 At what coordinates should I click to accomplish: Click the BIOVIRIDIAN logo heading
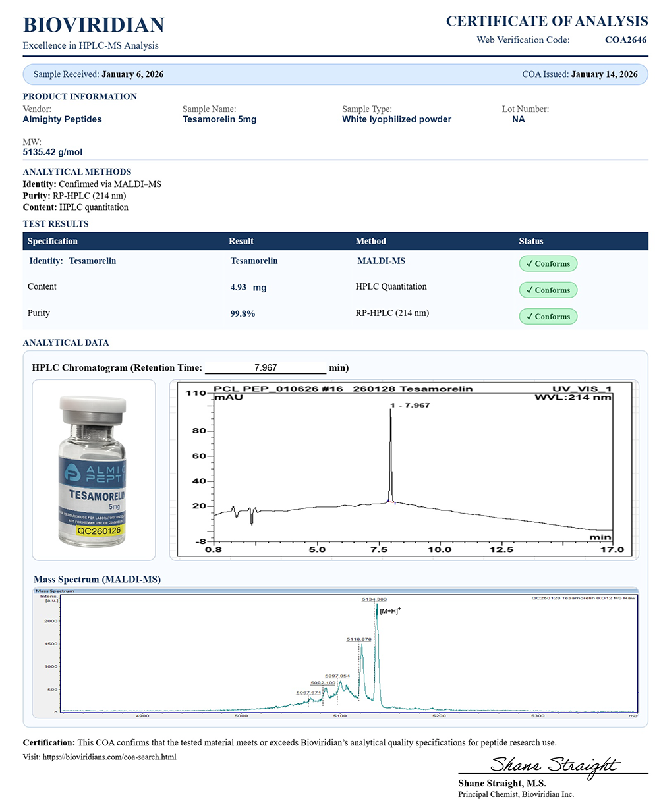94,25
